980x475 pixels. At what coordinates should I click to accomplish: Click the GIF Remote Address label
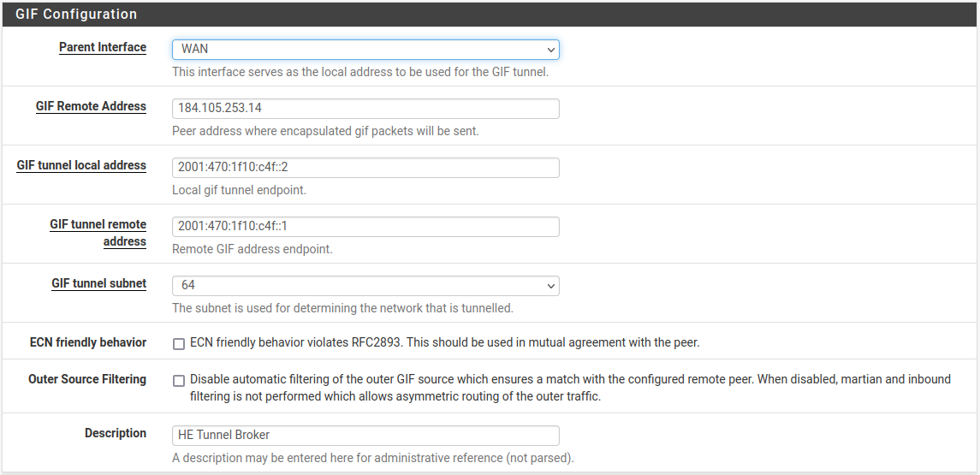[91, 107]
